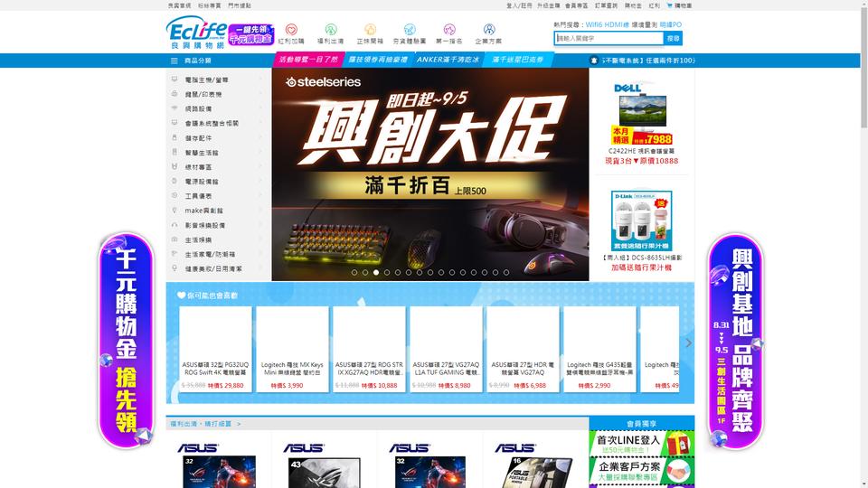Screen dimensions: 868x488
Task: Click the 一鍵先領千元購物金 badge
Action: click(x=250, y=34)
